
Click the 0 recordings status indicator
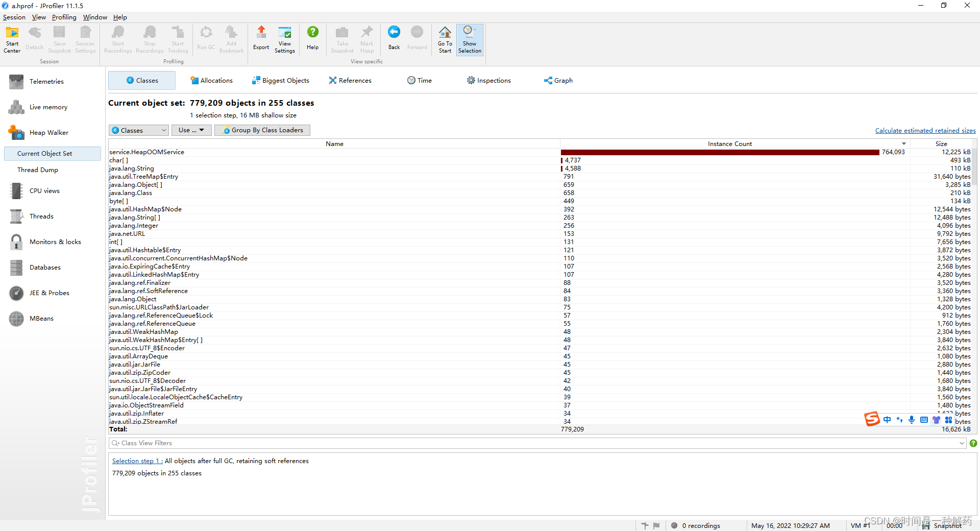tap(696, 525)
